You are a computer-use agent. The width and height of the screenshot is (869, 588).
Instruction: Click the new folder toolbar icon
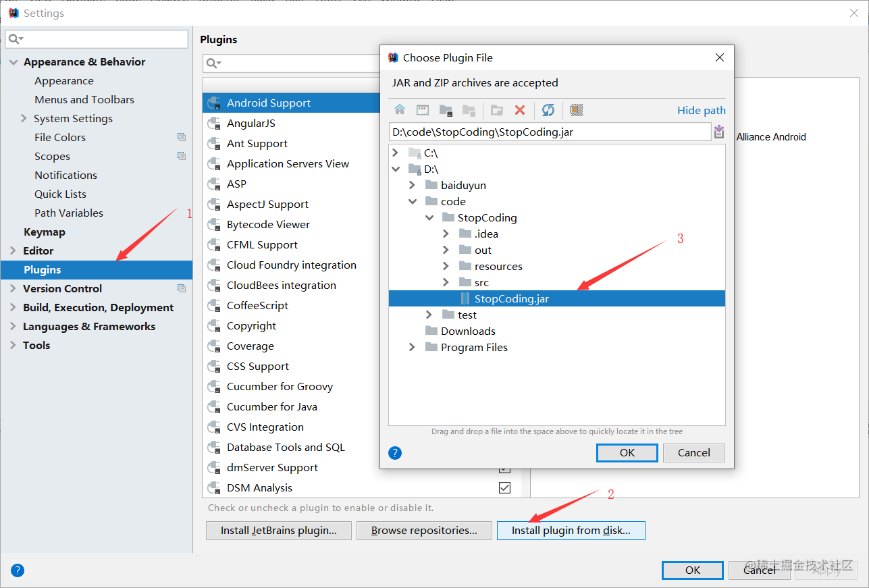pyautogui.click(x=497, y=110)
